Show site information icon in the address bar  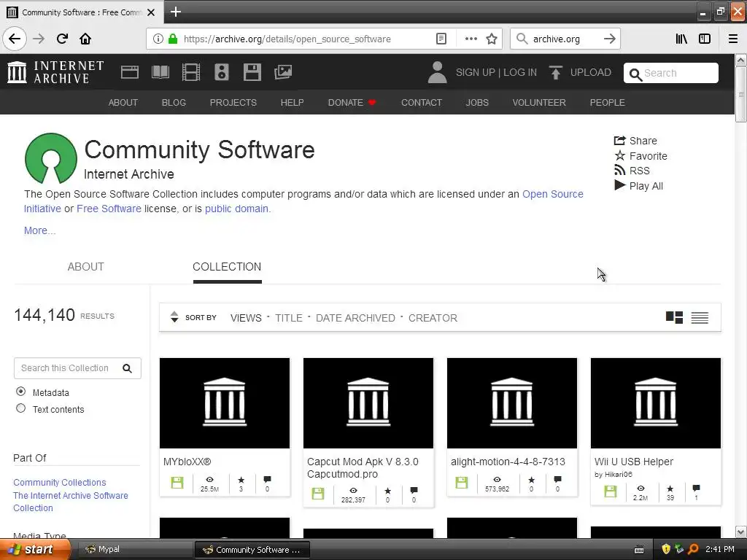158,39
